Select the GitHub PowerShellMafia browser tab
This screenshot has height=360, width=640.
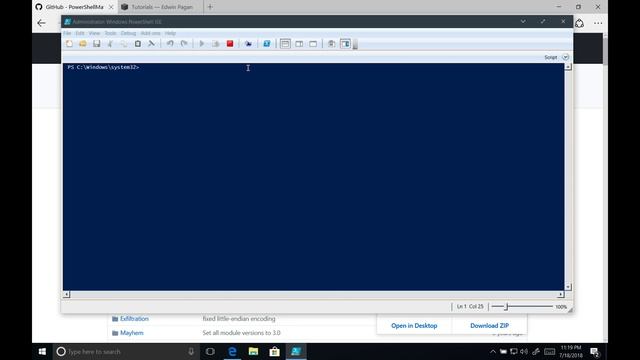coord(75,7)
